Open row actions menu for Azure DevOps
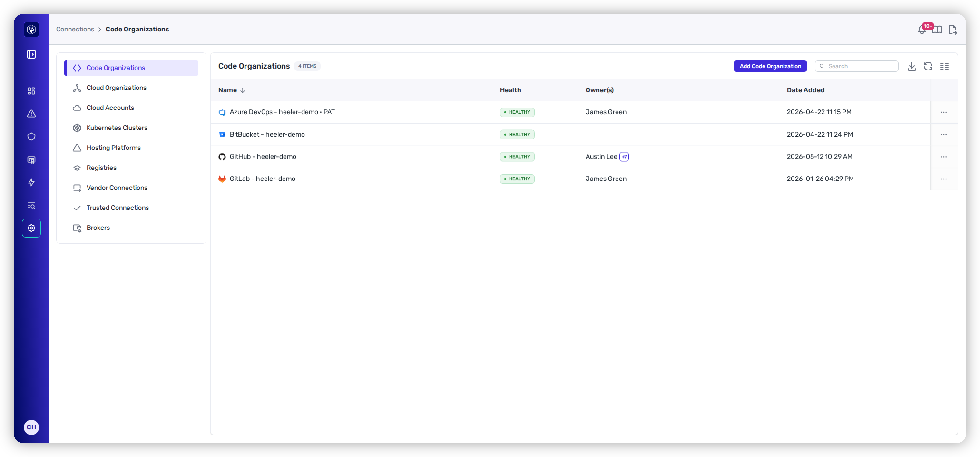Viewport: 980px width, 457px height. [944, 112]
